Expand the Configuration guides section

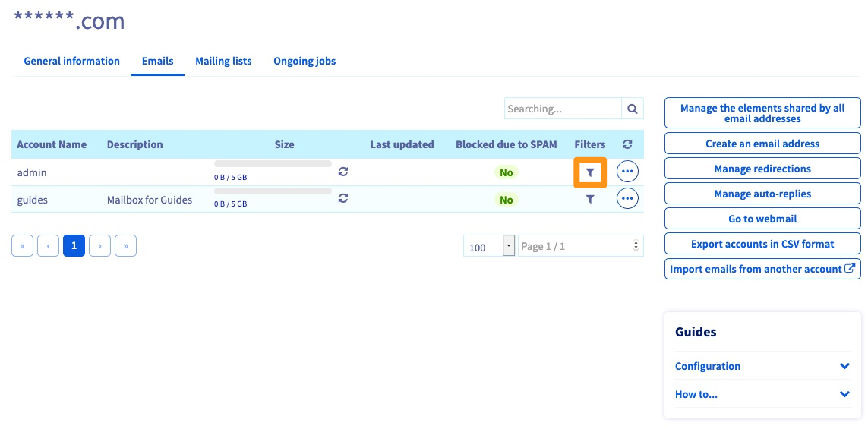pyautogui.click(x=844, y=366)
